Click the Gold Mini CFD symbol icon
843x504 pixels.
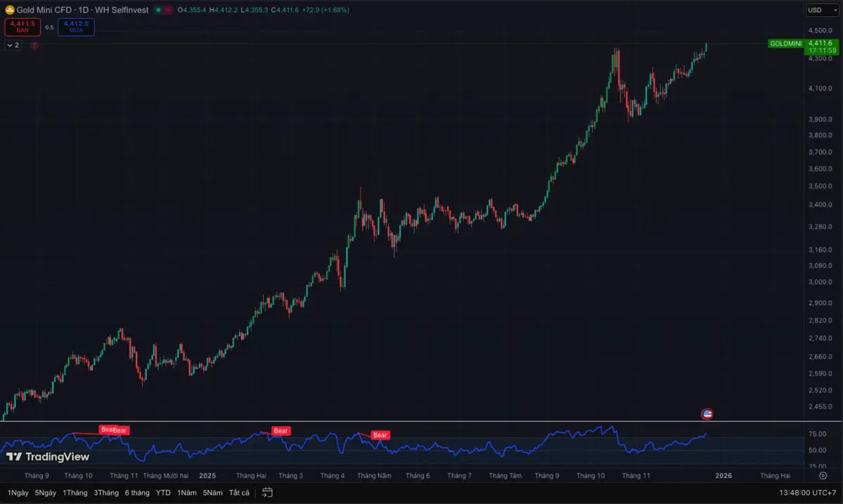[10, 10]
